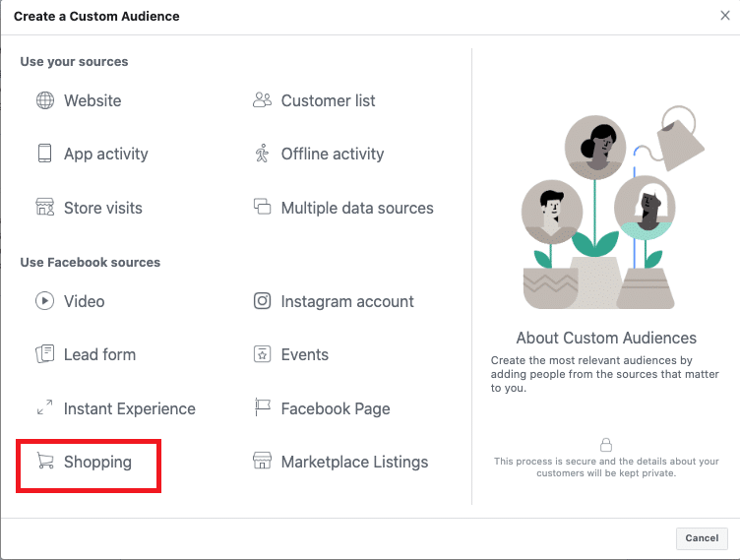This screenshot has width=740, height=560.
Task: Click the expand arrows Instant Experience icon
Action: point(45,407)
